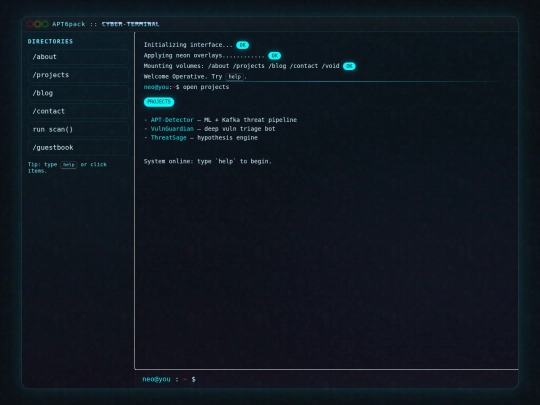Click the run scan() item
The image size is (540, 405).
78,129
